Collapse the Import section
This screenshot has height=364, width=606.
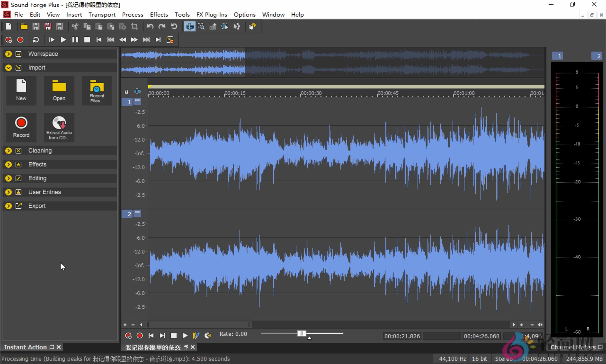point(8,68)
